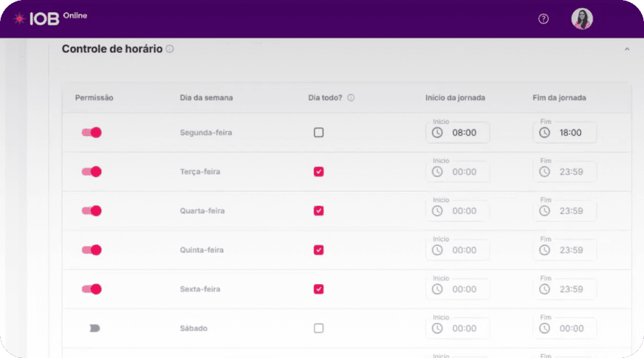Image resolution: width=644 pixels, height=358 pixels.
Task: Click Quarta-feira start time value 00:00
Action: click(x=464, y=211)
